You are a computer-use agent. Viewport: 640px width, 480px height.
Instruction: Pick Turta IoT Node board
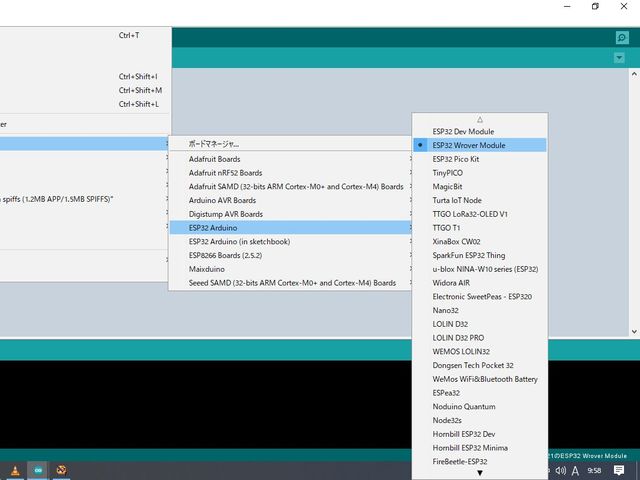[x=480, y=200]
